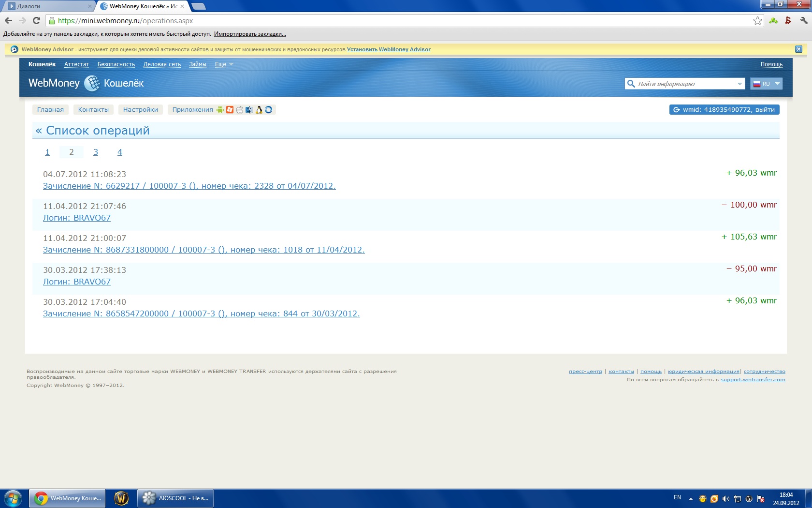This screenshot has width=812, height=508.
Task: Click the World of Warcraft taskbar icon
Action: coord(121,498)
